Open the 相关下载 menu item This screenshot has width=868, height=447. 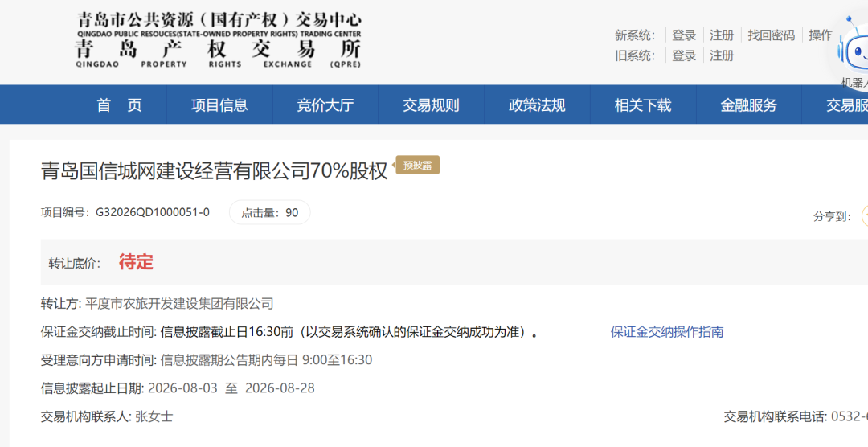click(x=643, y=105)
